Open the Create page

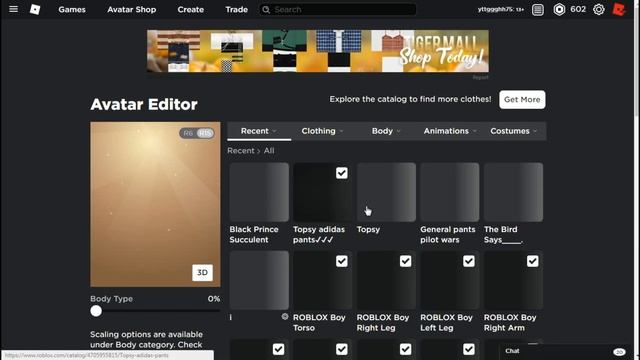coord(191,9)
